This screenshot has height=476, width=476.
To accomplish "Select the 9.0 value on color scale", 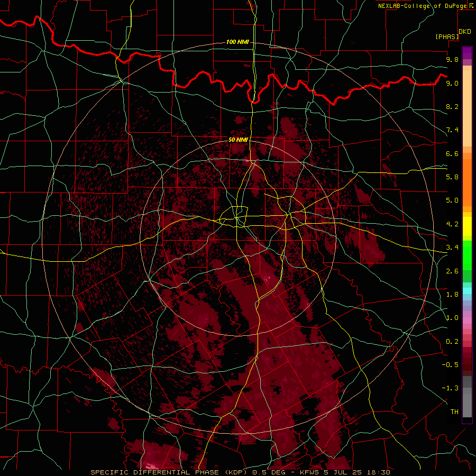I will coord(452,83).
